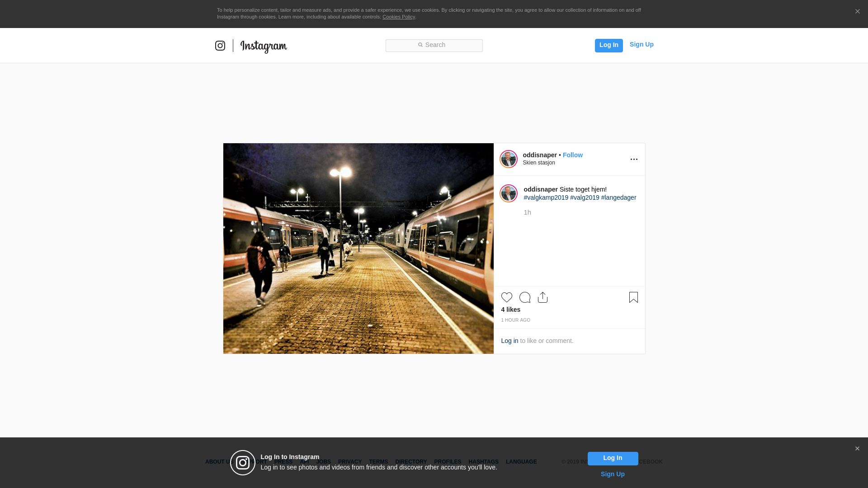This screenshot has height=488, width=868.
Task: Click the 1 HOUR AGO timestamp
Action: [516, 320]
